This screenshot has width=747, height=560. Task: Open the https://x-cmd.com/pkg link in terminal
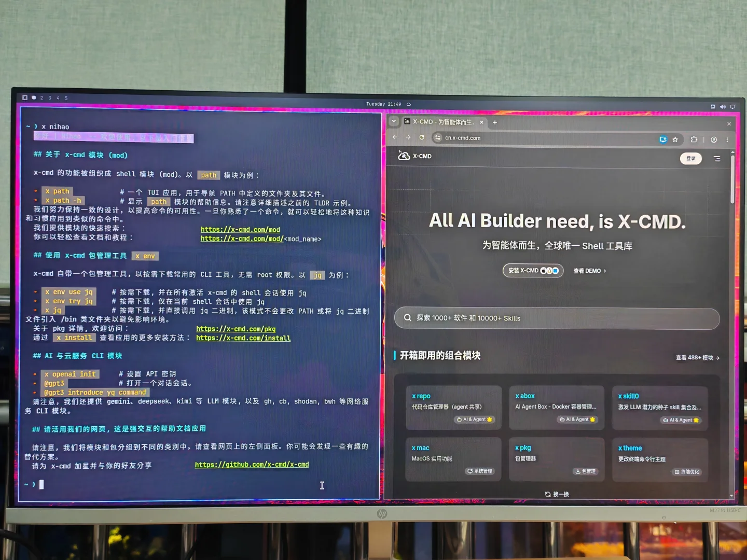click(x=236, y=329)
